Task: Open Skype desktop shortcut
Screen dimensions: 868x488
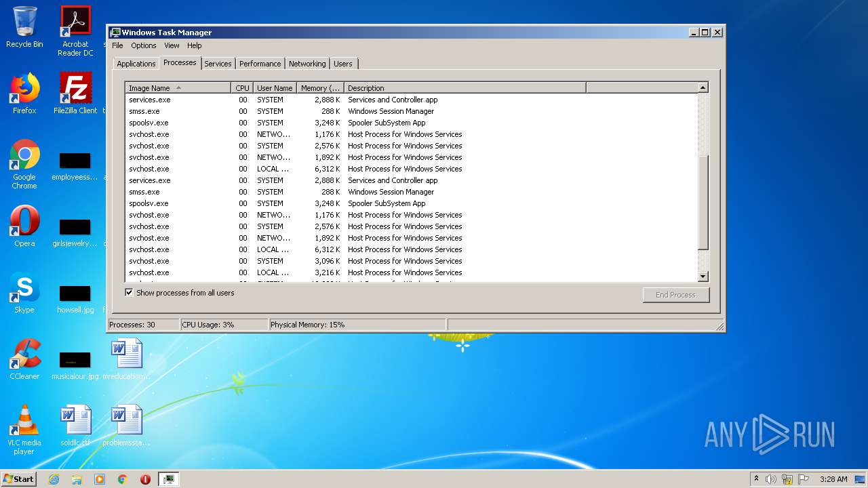Action: (x=24, y=293)
